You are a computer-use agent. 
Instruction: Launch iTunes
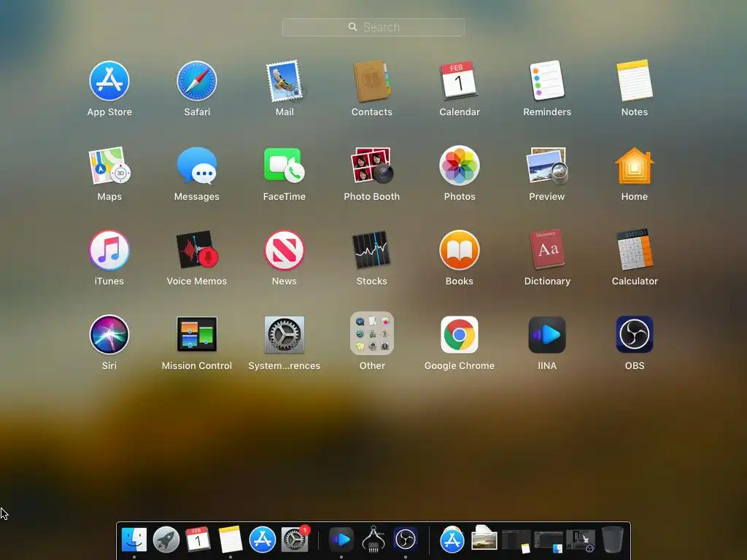click(x=109, y=250)
